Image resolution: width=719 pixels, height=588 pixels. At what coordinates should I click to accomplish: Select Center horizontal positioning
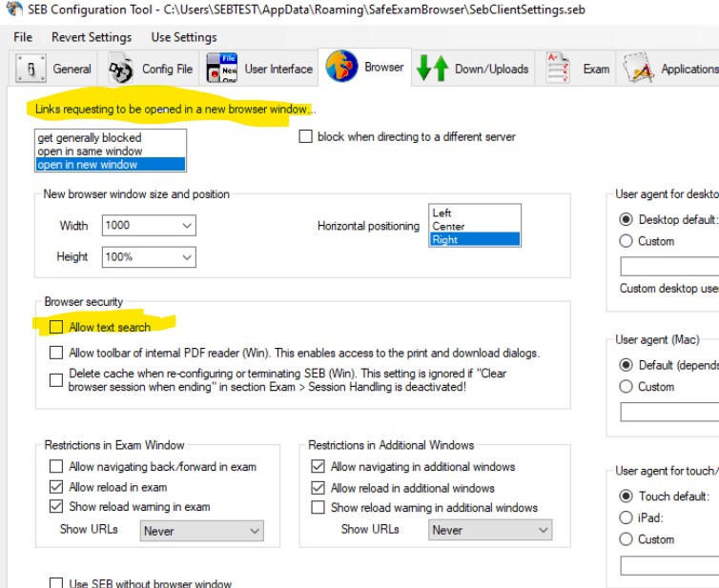coord(475,226)
